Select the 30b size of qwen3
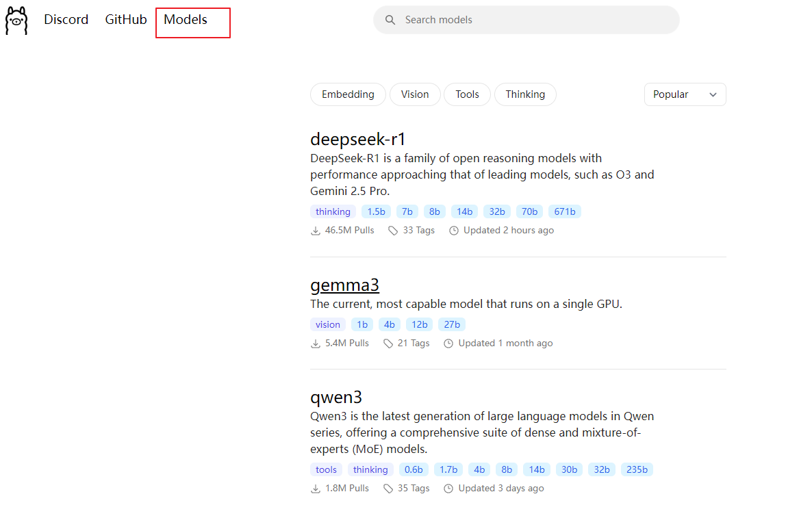812x505 pixels. point(569,470)
